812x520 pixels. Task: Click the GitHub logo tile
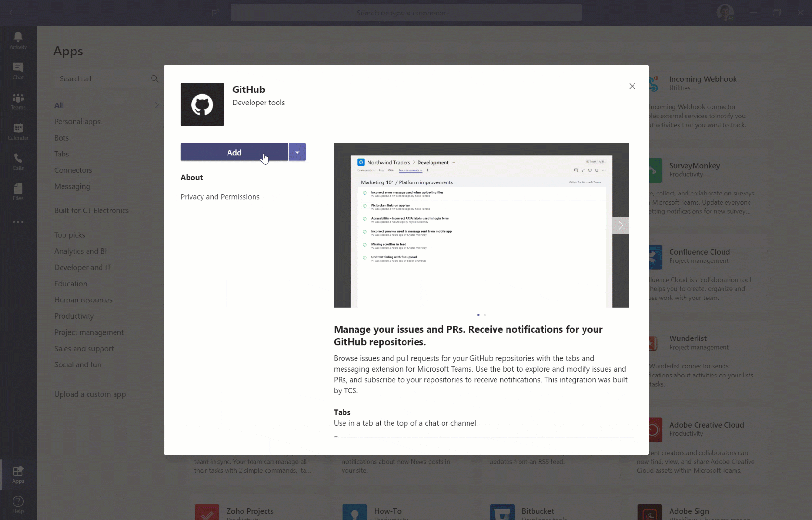[x=202, y=104]
